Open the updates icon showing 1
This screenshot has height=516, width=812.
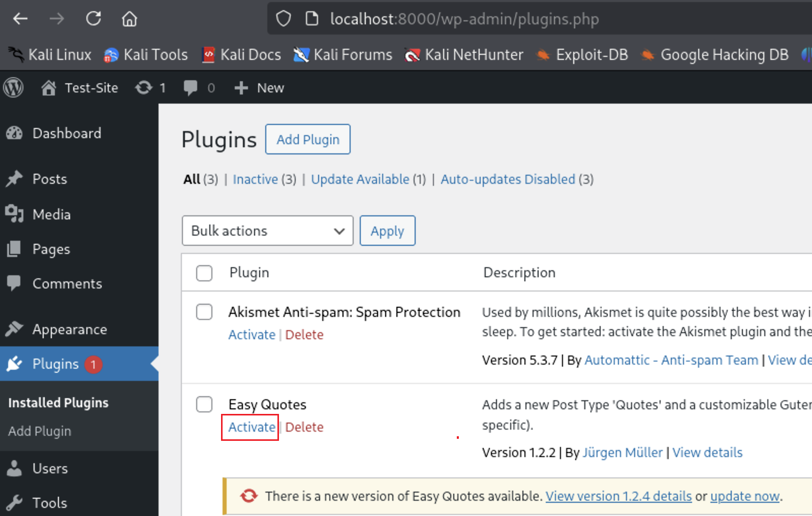pos(144,88)
